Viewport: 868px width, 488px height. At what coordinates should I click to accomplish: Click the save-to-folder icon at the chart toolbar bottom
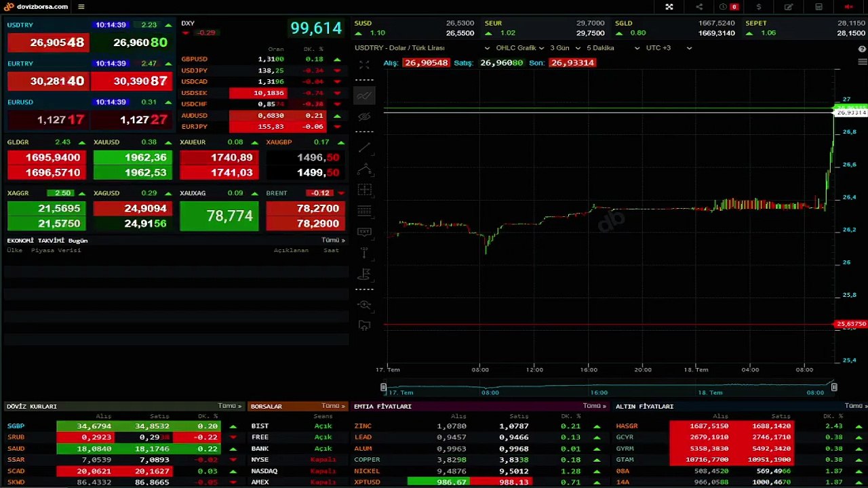364,326
